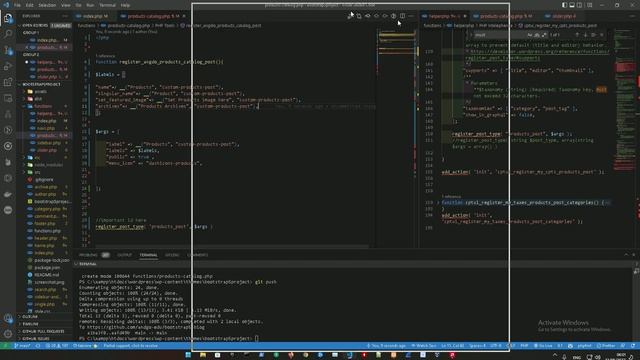Unfold function at line 159 in right editor
Screen dimensions: 640x360
point(438,202)
